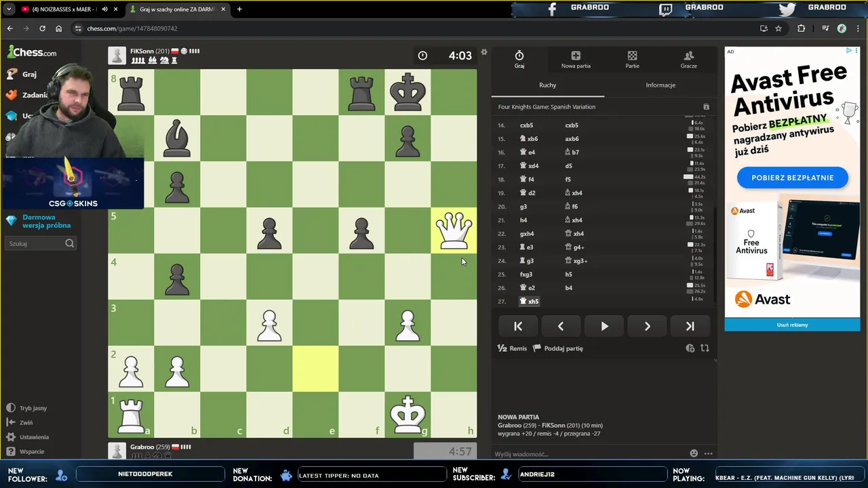Jump to the first move
Viewport: 868px width, 488px height.
pyautogui.click(x=518, y=326)
